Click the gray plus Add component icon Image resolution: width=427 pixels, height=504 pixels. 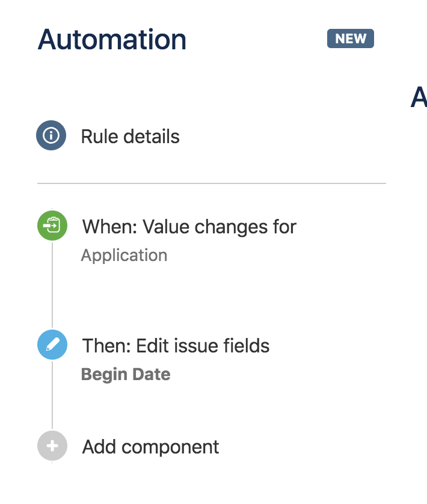click(52, 446)
